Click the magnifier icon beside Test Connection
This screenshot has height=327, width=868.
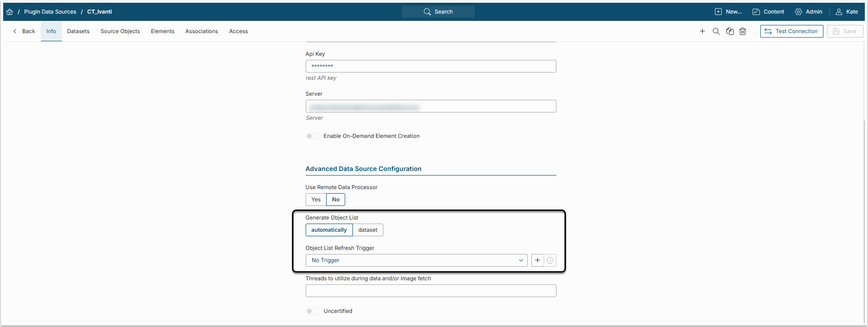point(716,31)
